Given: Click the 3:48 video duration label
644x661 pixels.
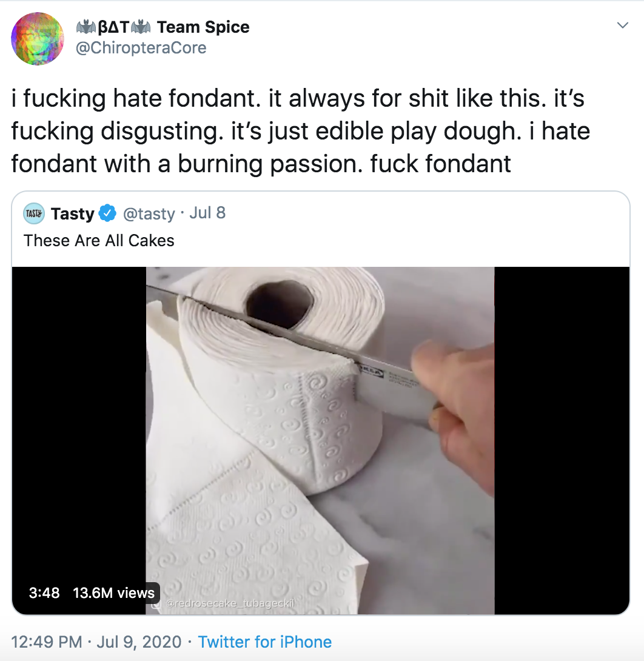Looking at the screenshot, I should click(x=44, y=592).
